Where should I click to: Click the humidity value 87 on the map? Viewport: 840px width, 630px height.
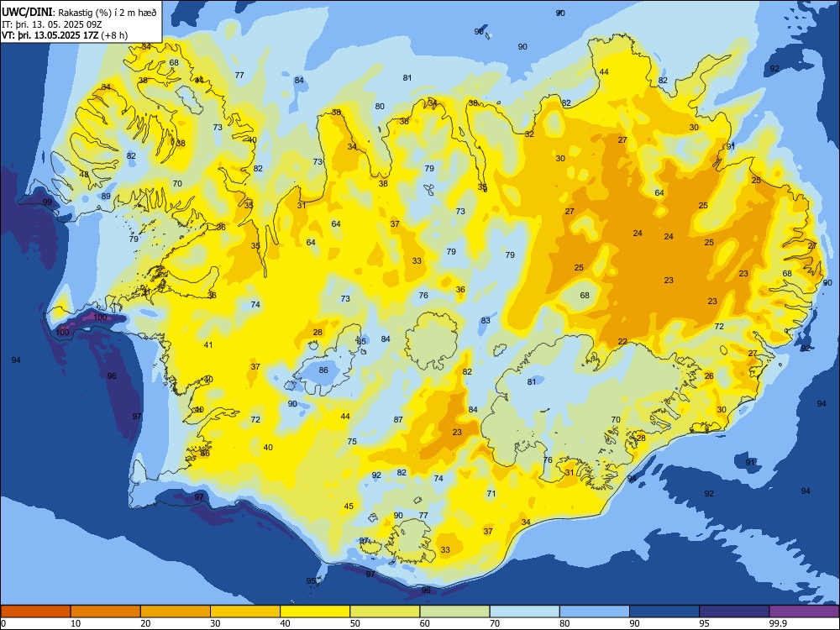coord(398,419)
